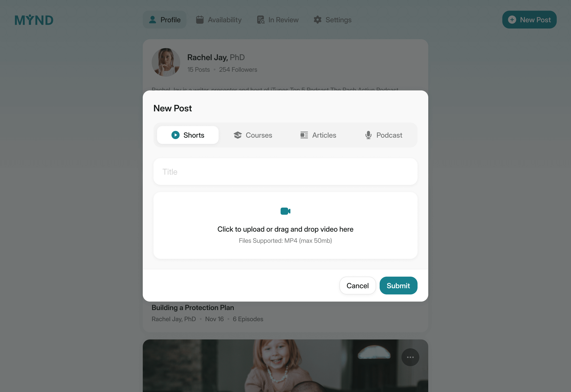Click the Courses graduation cap icon
571x392 pixels.
238,135
